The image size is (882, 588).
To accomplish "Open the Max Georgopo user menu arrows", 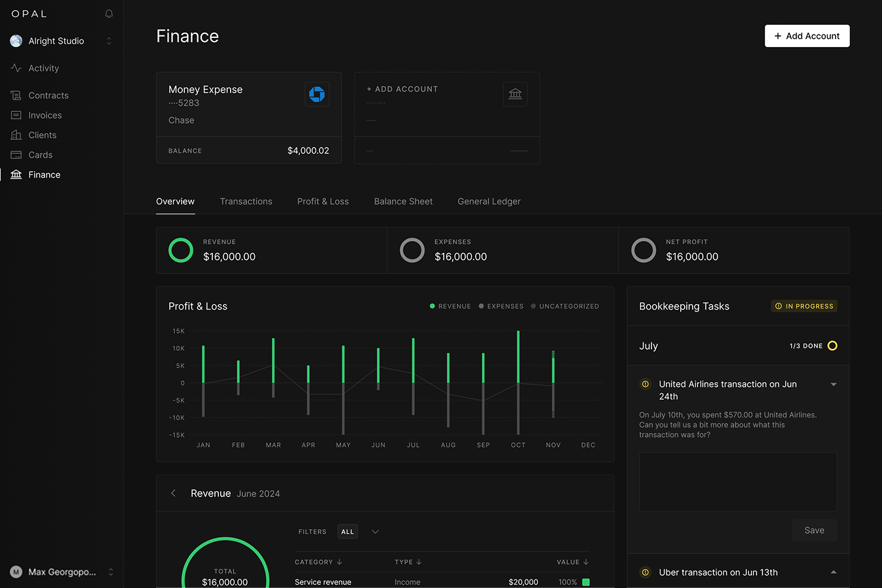I will click(110, 572).
